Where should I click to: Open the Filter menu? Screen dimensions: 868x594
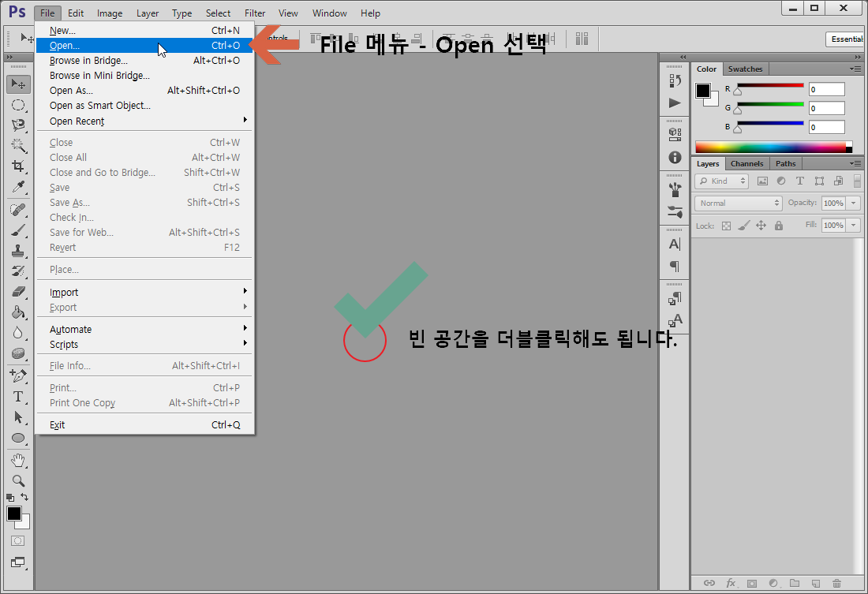pos(255,13)
